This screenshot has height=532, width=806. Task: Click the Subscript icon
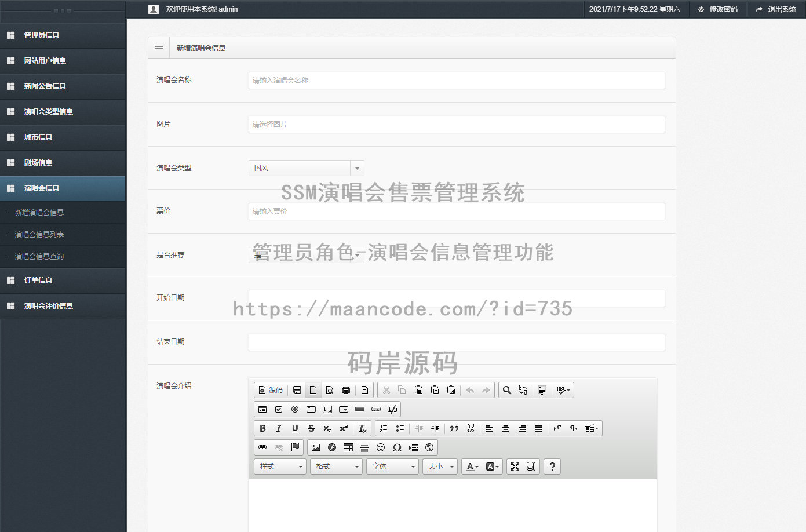(x=327, y=428)
